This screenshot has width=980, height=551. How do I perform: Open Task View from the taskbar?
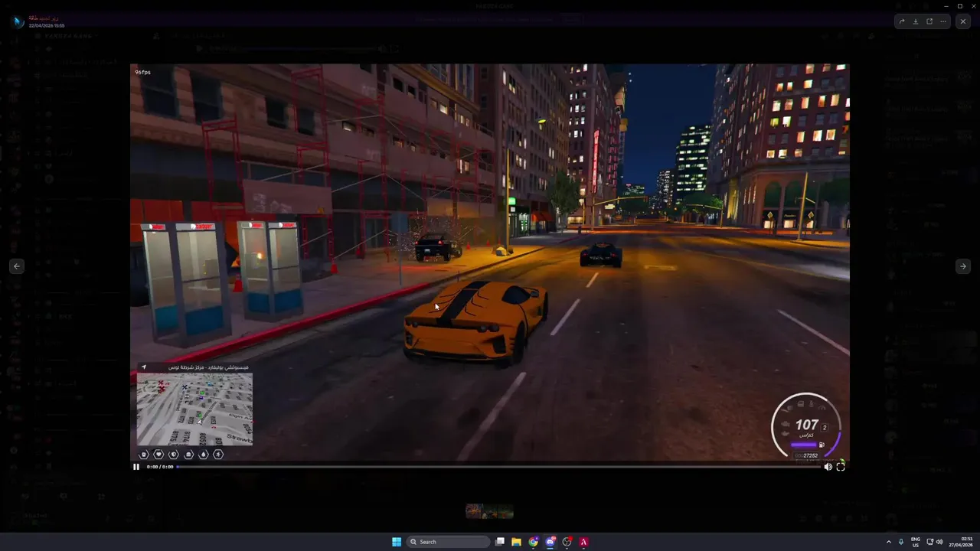[500, 542]
